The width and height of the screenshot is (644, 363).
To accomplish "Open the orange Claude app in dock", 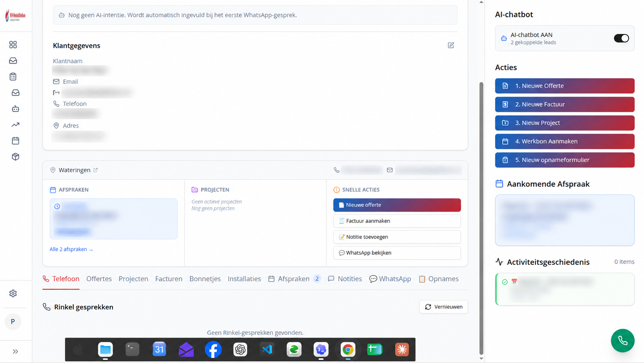I will pos(402,350).
